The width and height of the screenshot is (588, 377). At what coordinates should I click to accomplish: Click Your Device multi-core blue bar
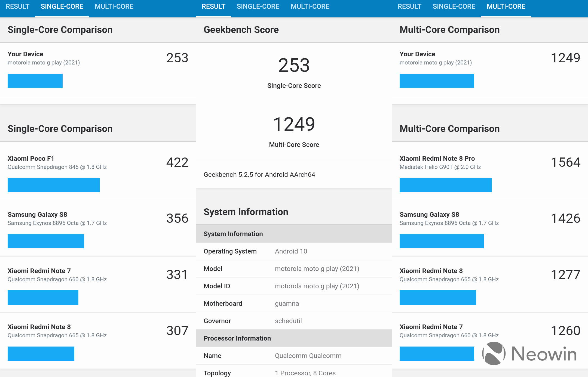click(x=437, y=81)
